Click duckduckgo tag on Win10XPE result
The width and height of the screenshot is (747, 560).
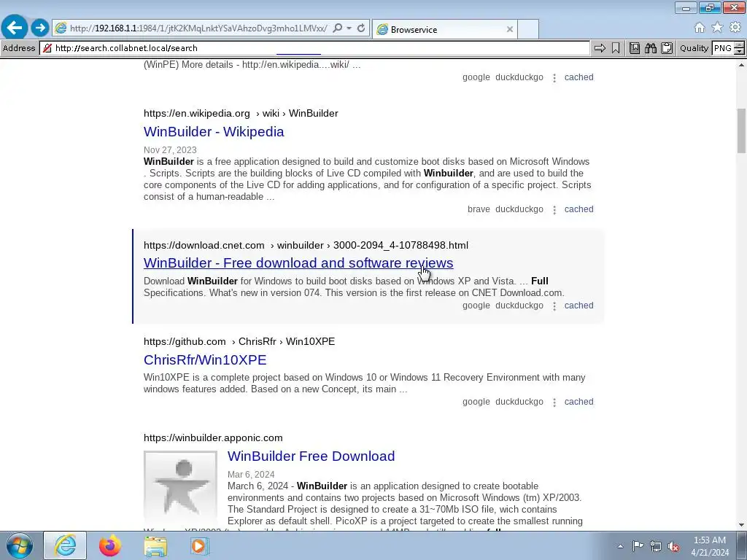coord(519,402)
